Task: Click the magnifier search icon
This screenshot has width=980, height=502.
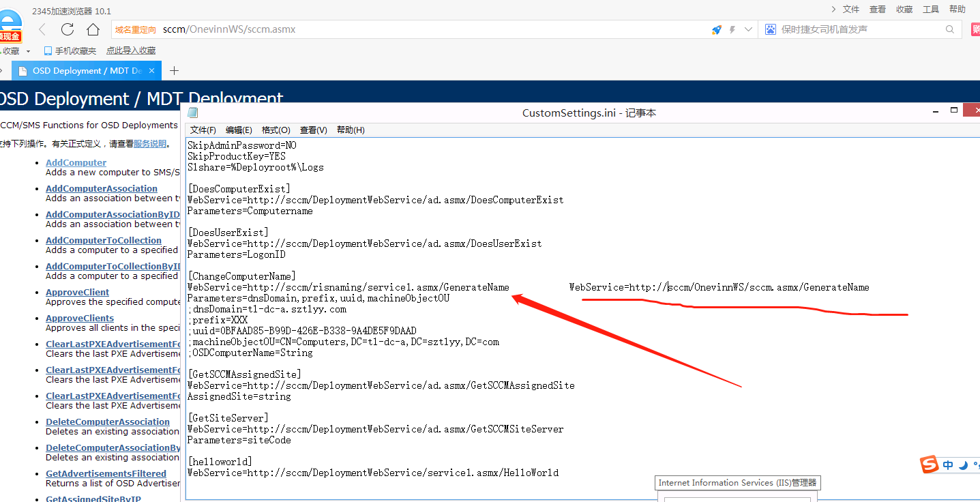Action: tap(950, 29)
